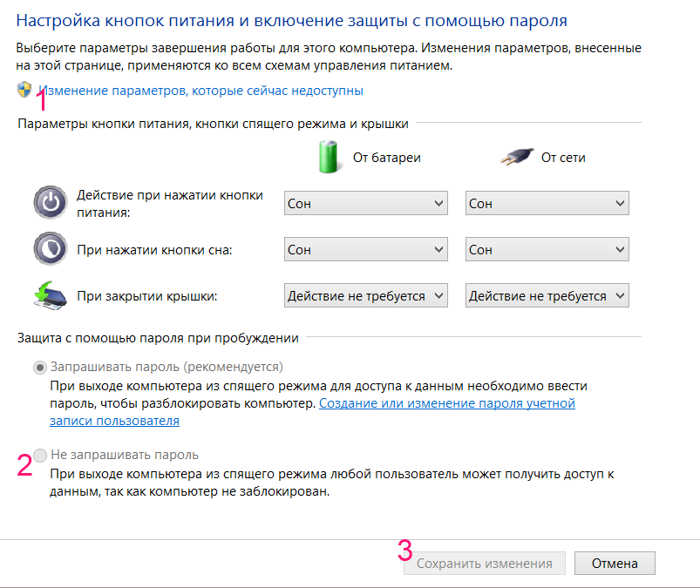Click 'Изменение параметров, которые сейчас недоступны' link
The image size is (700, 588).
[x=200, y=91]
